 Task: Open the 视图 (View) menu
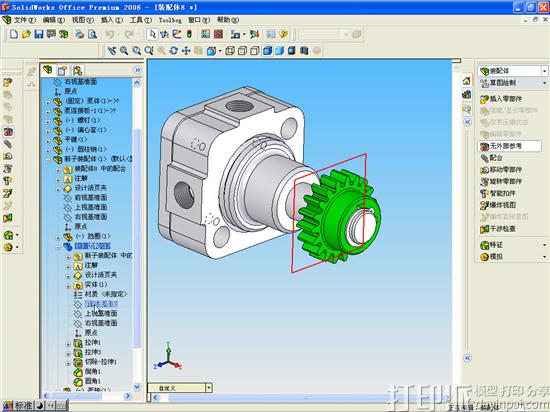coord(83,20)
